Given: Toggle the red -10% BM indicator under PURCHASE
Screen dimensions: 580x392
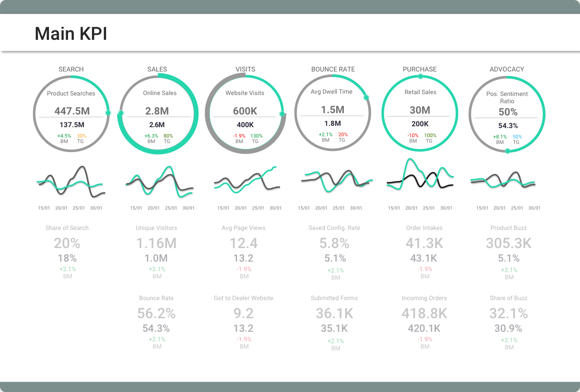Looking at the screenshot, I should (x=413, y=137).
